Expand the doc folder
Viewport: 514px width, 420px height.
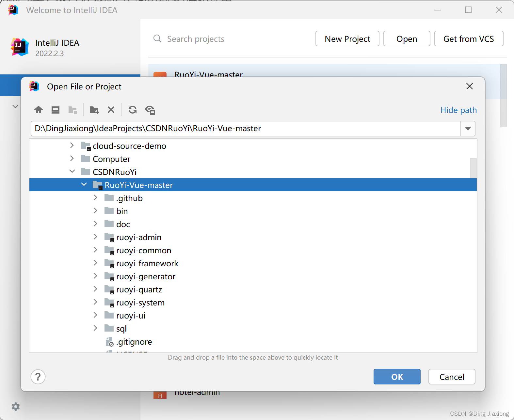point(95,224)
